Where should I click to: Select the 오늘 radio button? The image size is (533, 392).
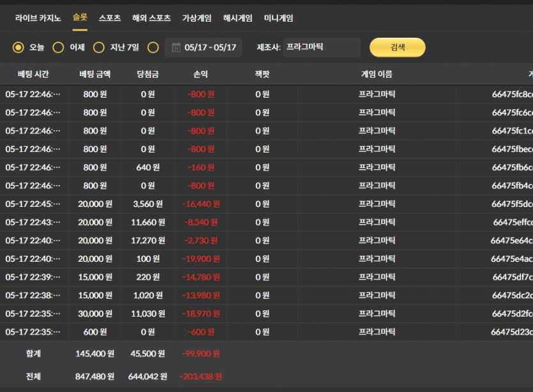pyautogui.click(x=19, y=47)
